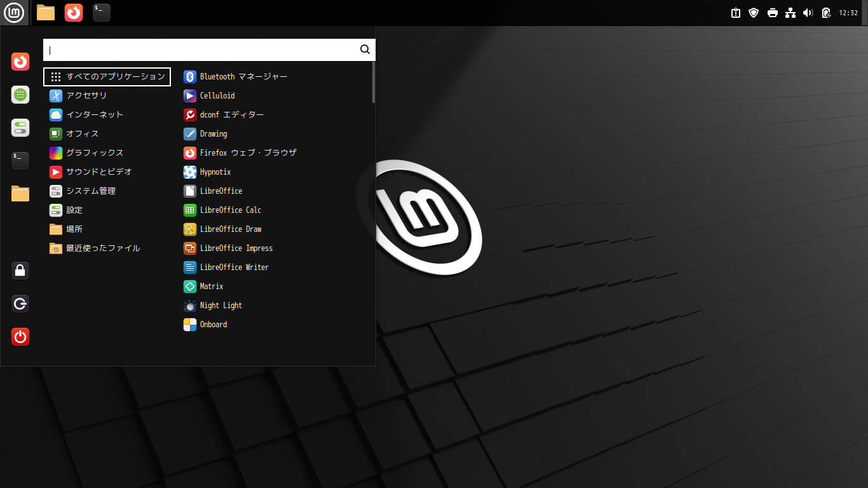Select the システム管理 category
This screenshot has width=868, height=488.
click(107, 191)
